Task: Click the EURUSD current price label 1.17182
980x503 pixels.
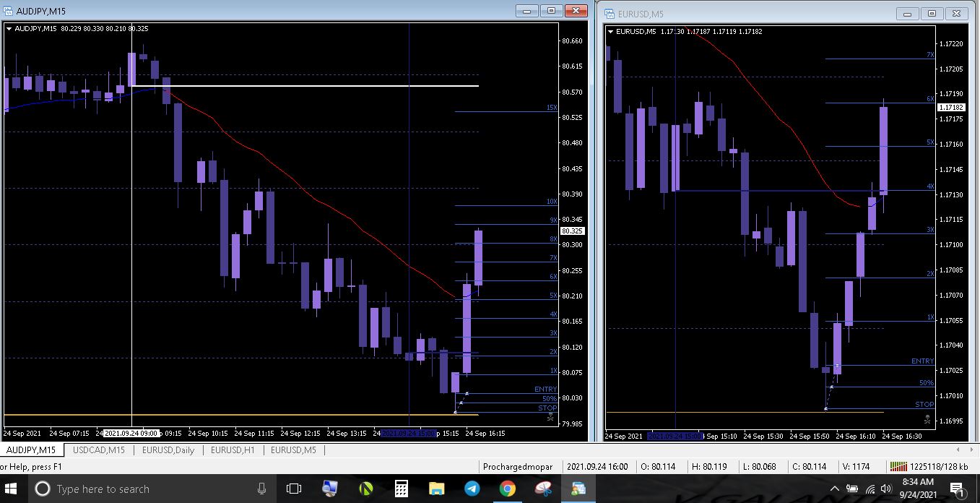Action: point(950,107)
